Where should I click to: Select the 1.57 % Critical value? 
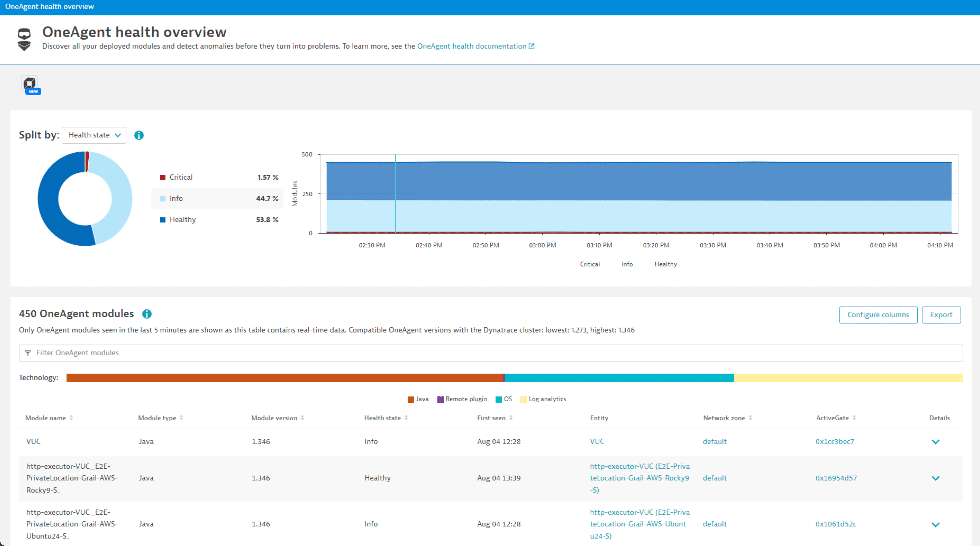point(268,178)
